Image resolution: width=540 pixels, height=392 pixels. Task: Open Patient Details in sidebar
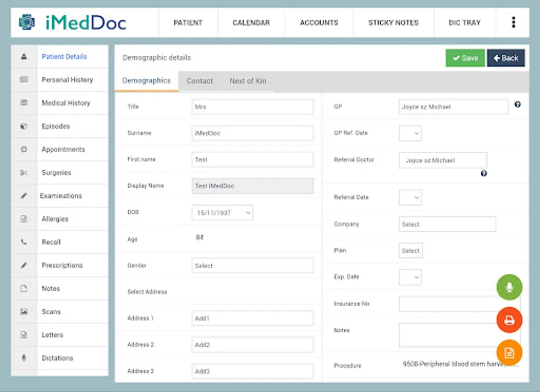point(64,57)
